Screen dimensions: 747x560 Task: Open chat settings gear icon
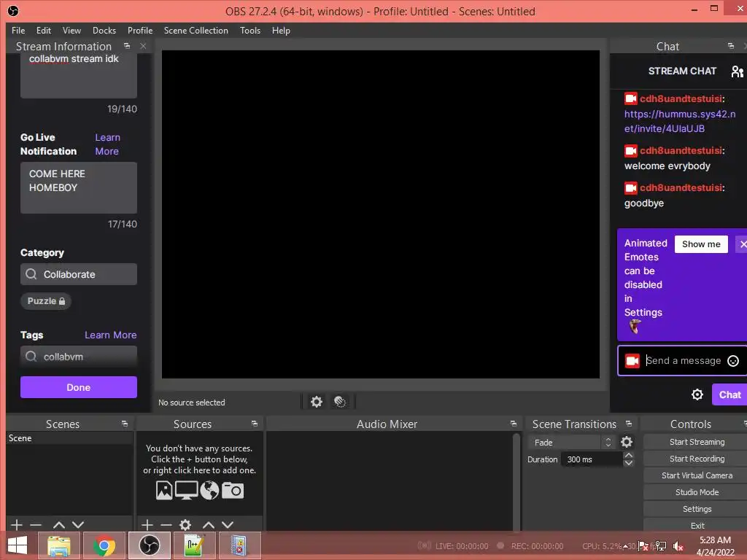pos(697,394)
